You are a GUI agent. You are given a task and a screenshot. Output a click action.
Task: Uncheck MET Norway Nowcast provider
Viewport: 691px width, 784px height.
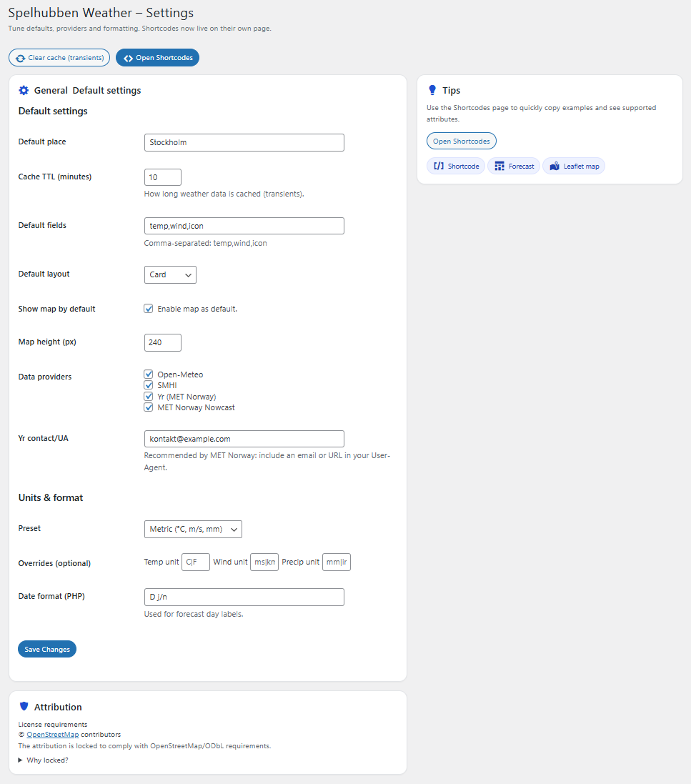coord(148,407)
